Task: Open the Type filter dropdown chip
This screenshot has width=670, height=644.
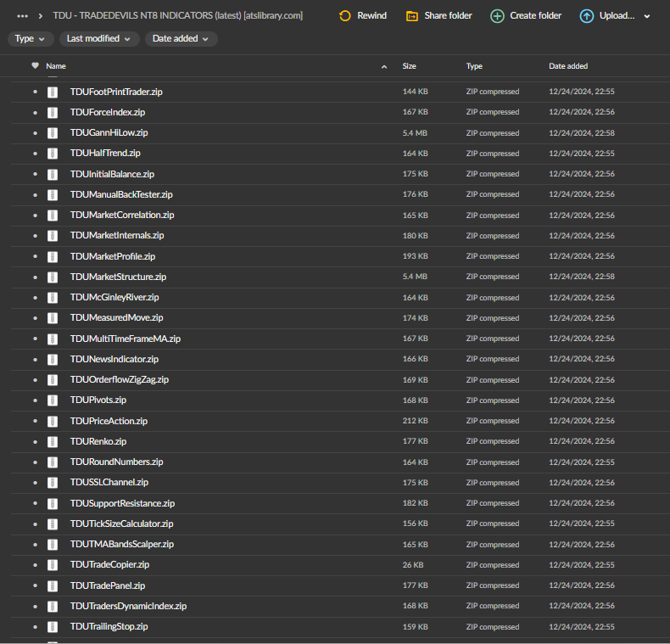Action: click(31, 38)
